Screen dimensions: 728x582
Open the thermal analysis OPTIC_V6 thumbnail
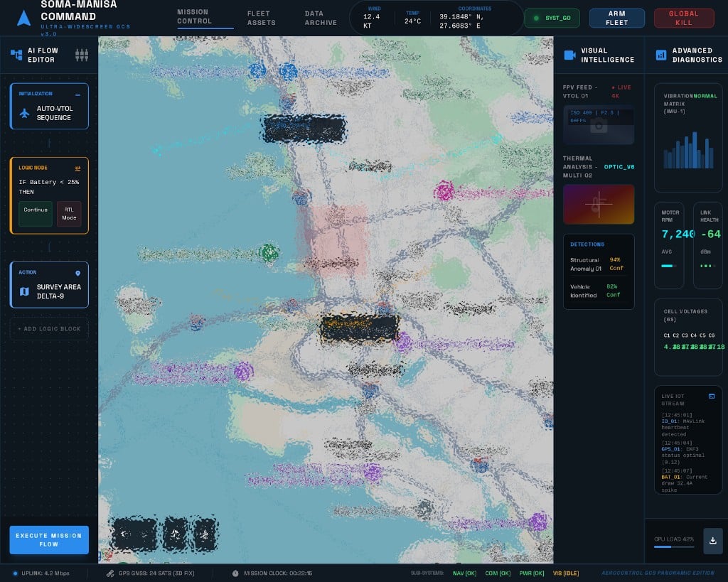tap(598, 204)
